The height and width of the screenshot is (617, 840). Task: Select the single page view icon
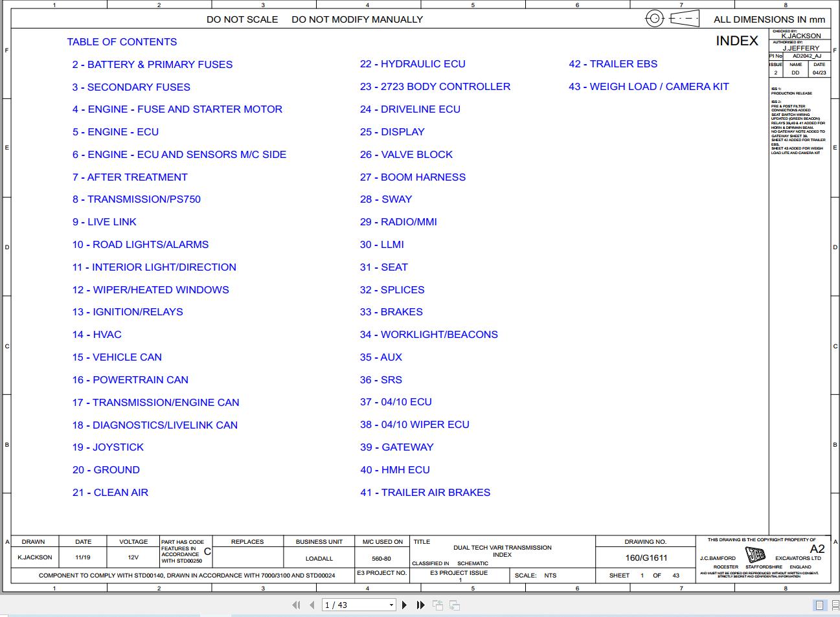(819, 605)
